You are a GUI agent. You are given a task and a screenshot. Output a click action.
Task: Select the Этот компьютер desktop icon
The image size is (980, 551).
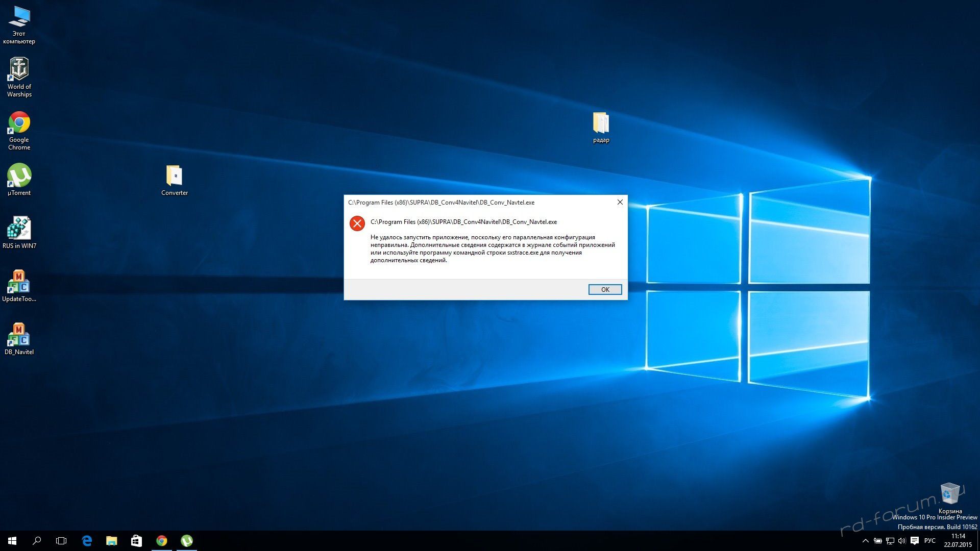[19, 26]
